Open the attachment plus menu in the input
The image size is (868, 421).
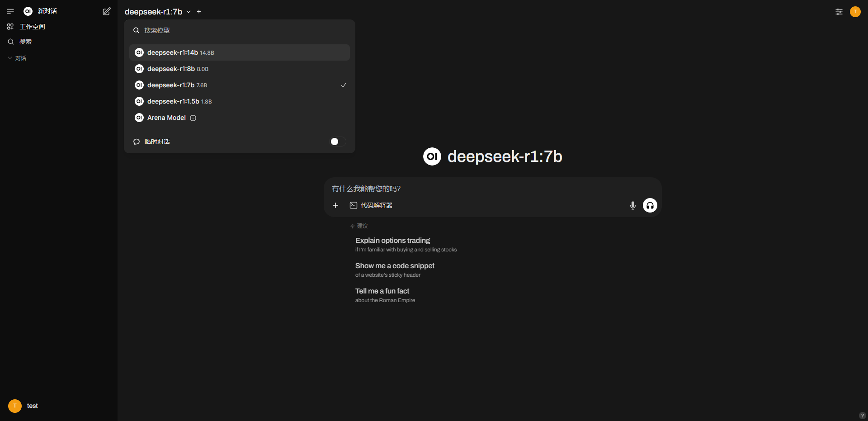pos(335,205)
